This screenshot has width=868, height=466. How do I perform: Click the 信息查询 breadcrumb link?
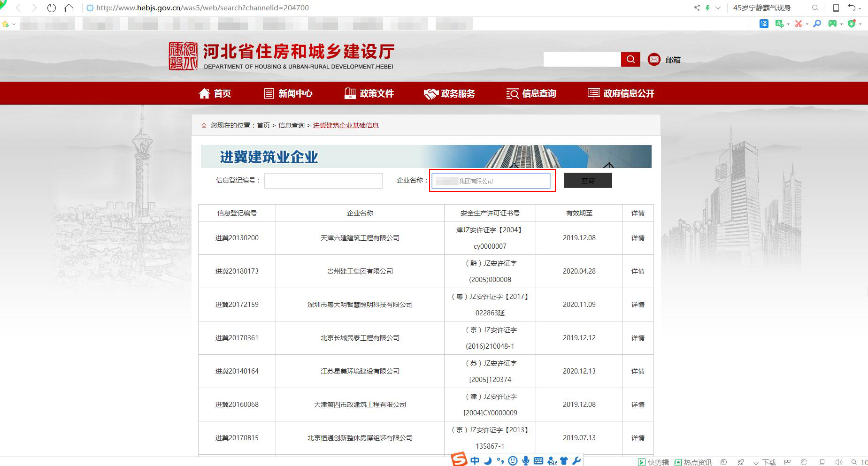[291, 125]
